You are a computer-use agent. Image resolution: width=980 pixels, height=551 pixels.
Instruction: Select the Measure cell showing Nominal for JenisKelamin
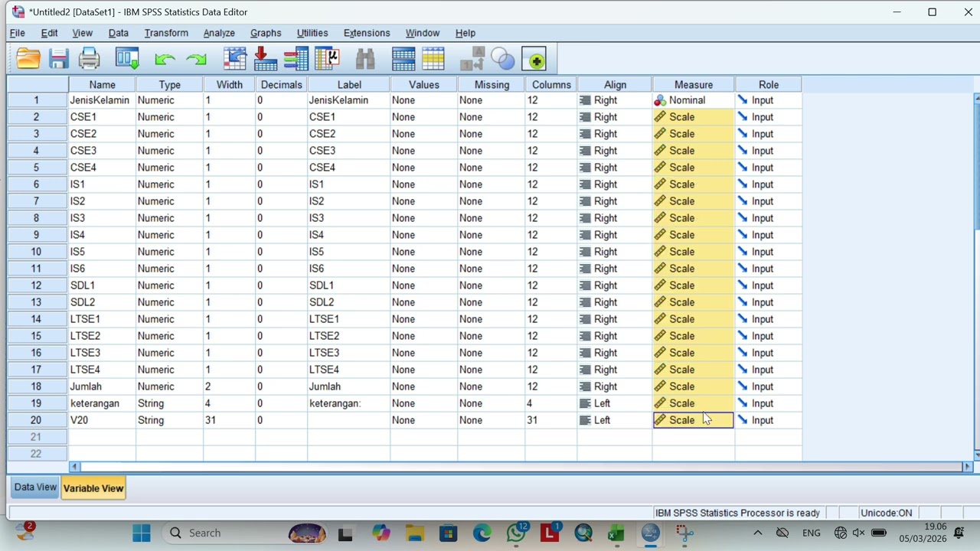[x=693, y=100]
